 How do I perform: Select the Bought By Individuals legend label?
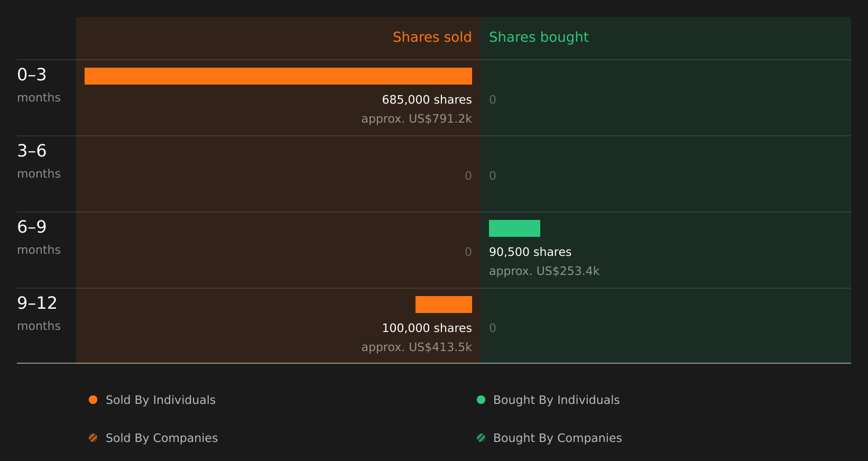pyautogui.click(x=557, y=400)
